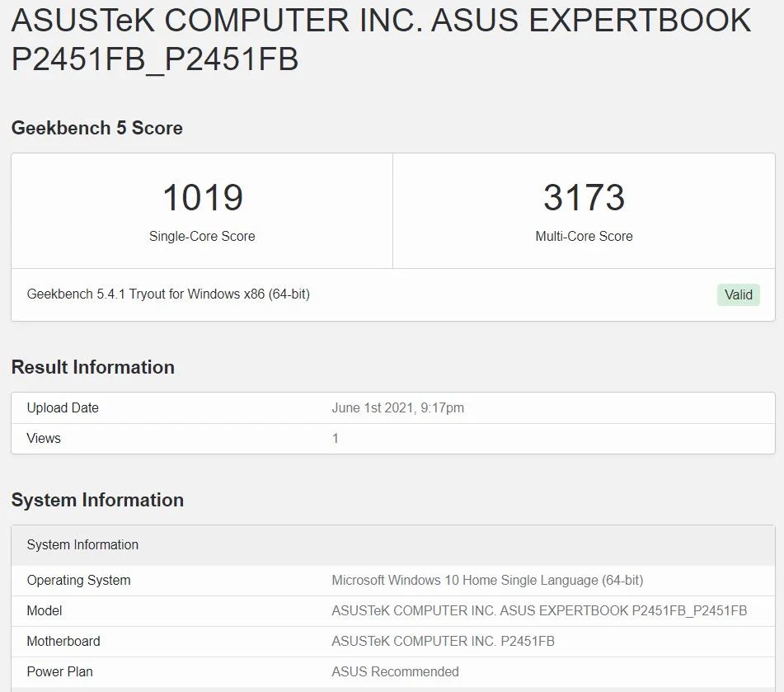Click the System Information table header row
784x692 pixels.
point(393,545)
